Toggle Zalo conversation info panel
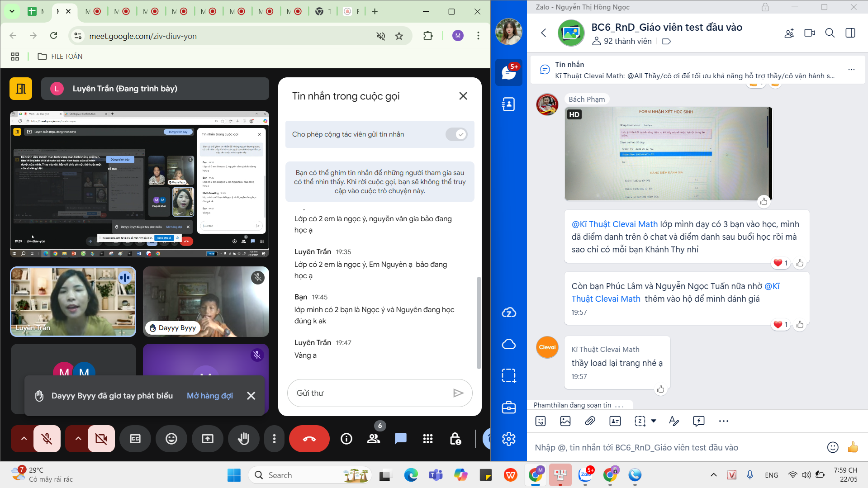 [850, 33]
